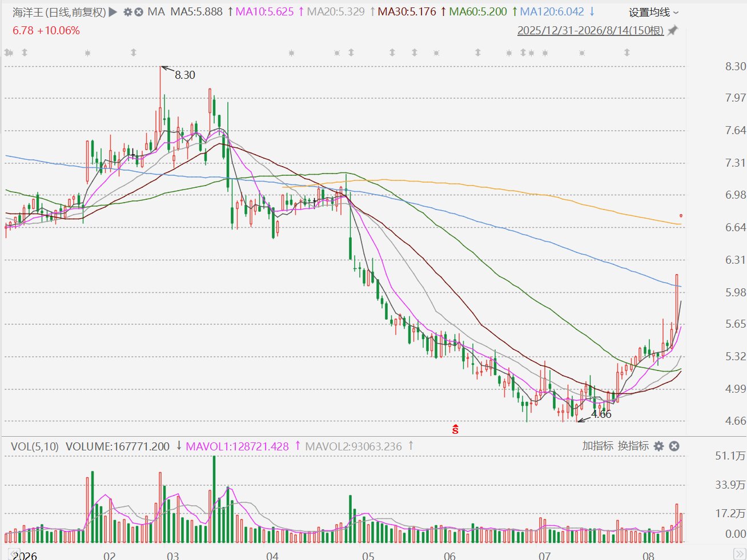The width and height of the screenshot is (747, 560).
Task: Click the scroll-right double arrow at the chart bottom
Action: 738,554
